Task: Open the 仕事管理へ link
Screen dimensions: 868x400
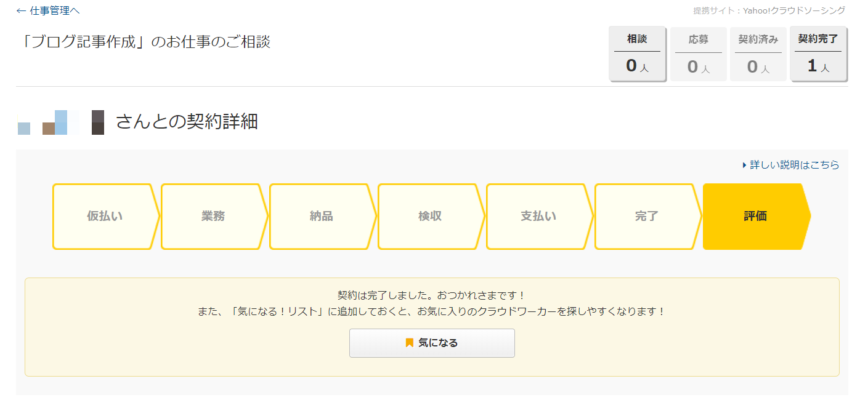Action: (55, 11)
